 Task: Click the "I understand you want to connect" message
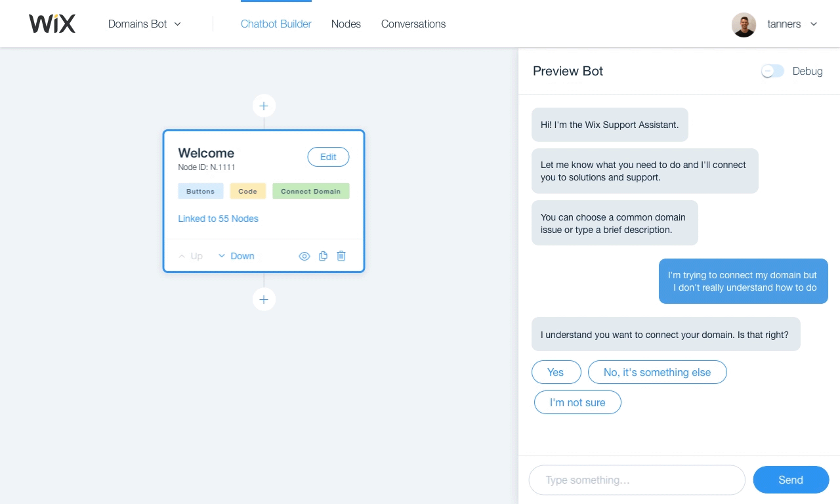click(665, 334)
